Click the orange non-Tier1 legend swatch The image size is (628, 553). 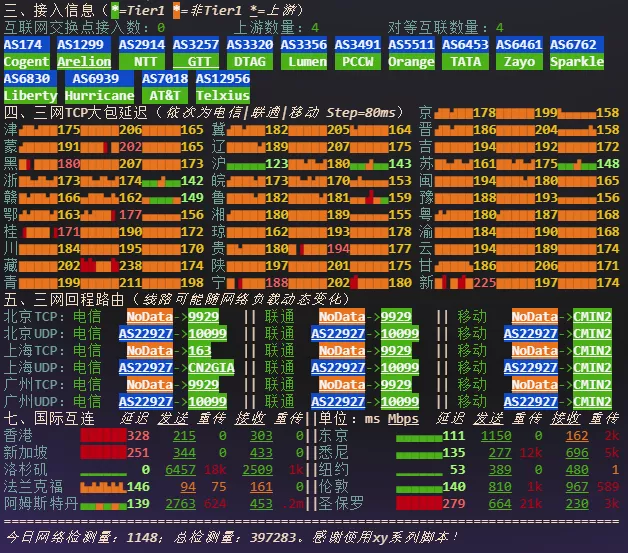point(176,11)
